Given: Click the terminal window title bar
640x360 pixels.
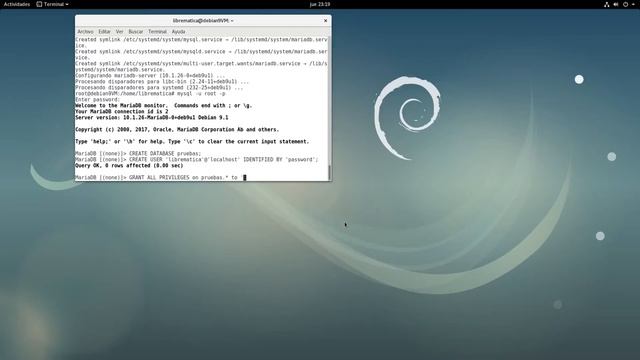Looking at the screenshot, I should 203,20.
